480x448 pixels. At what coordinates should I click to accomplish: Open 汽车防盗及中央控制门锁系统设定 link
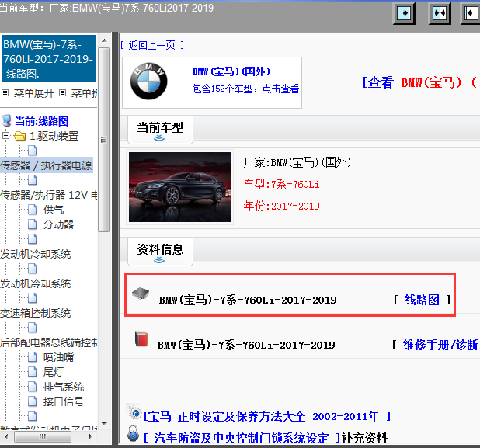coord(242,438)
